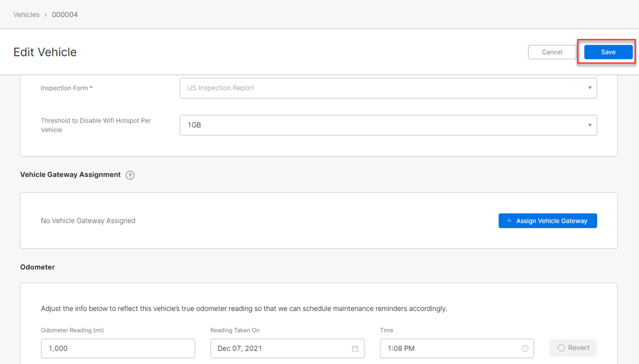Click the Revert button label
Viewport: 639px width, 364px height.
(x=579, y=348)
